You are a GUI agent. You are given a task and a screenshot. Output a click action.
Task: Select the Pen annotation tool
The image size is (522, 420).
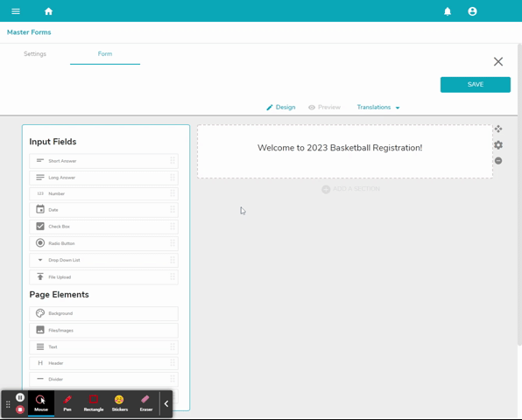[67, 403]
